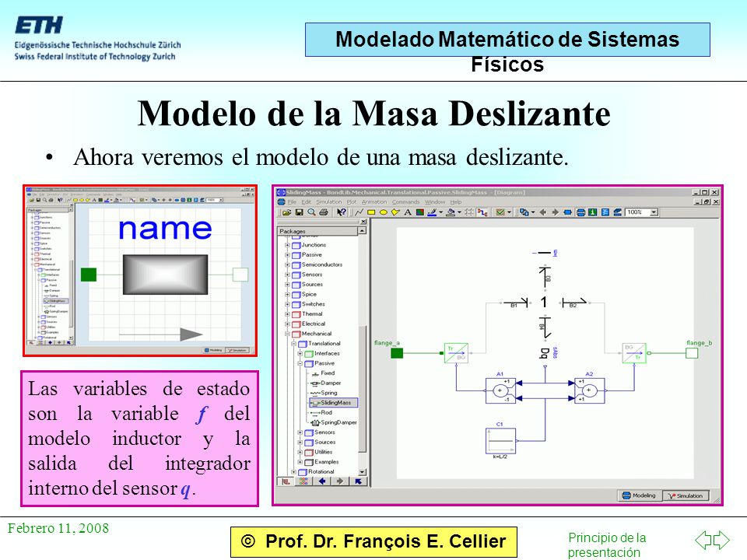This screenshot has height=560, width=747.
Task: Click component browser colored-dots tab icon
Action: click(304, 481)
